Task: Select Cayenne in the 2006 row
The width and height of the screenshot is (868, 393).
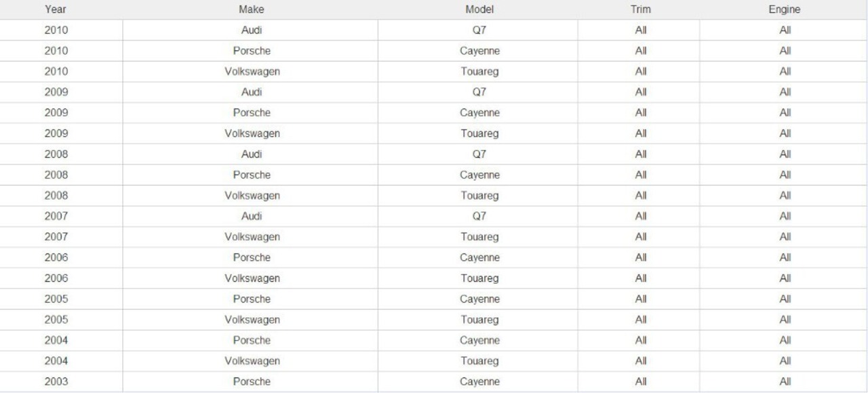Action: [x=479, y=257]
